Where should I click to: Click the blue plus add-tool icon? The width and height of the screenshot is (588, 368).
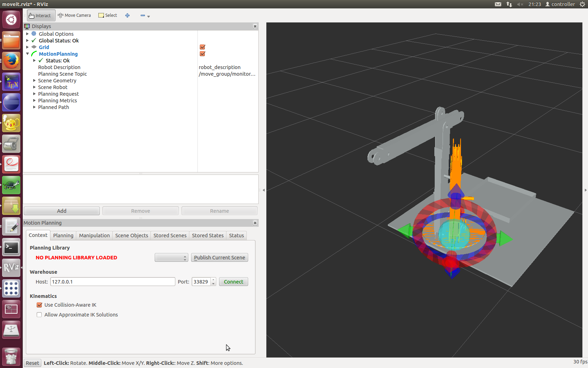[127, 15]
